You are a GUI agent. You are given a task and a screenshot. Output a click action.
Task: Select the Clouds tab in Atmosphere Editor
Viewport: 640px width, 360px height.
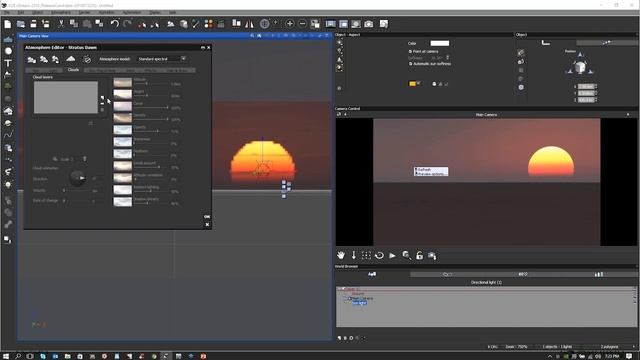pos(73,70)
